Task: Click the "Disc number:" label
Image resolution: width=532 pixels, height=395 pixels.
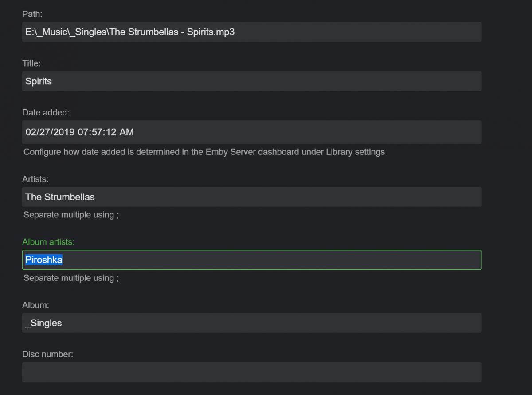Action: point(47,355)
